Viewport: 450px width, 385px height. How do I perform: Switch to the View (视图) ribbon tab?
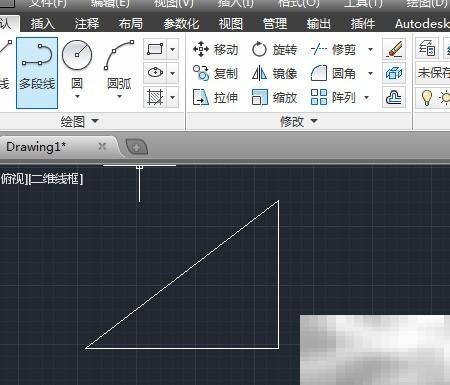231,24
